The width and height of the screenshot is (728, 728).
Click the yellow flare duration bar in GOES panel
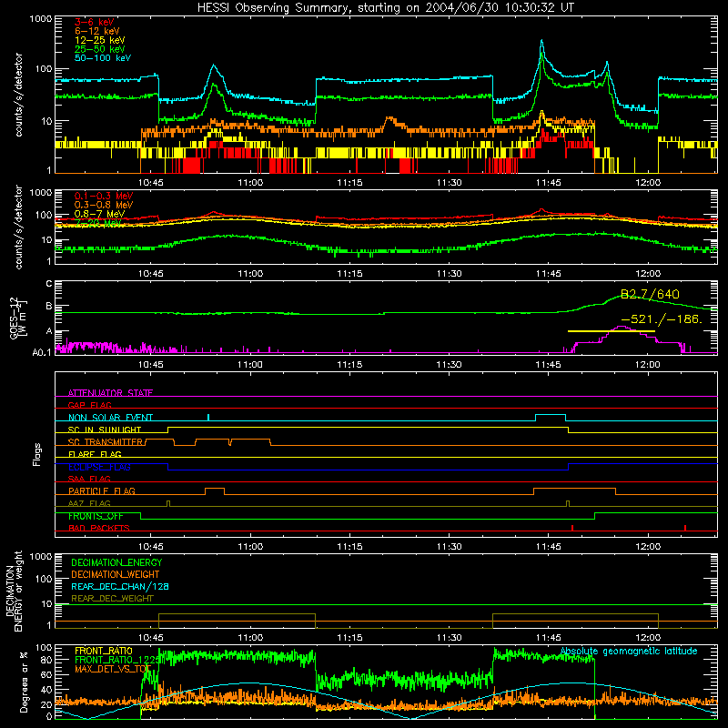point(611,331)
